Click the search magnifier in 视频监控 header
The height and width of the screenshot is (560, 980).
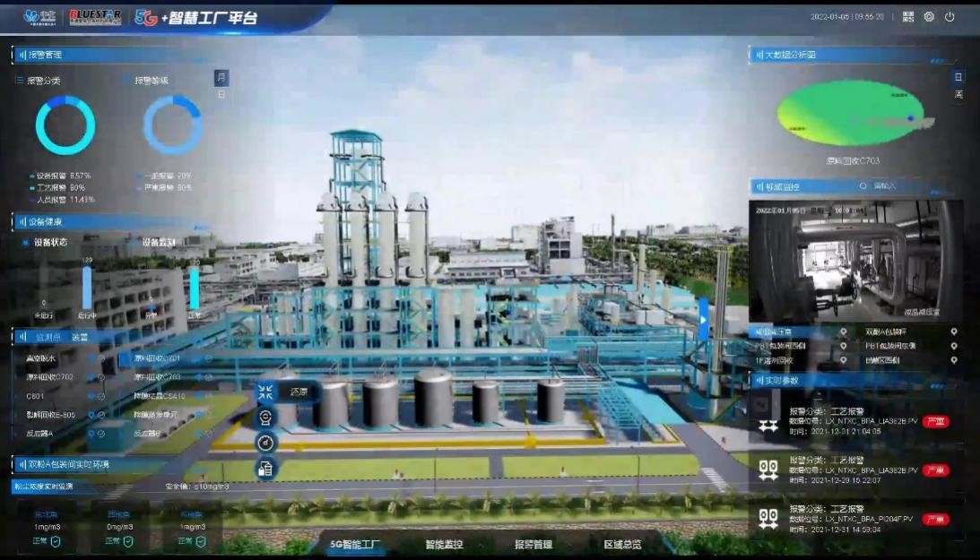863,186
